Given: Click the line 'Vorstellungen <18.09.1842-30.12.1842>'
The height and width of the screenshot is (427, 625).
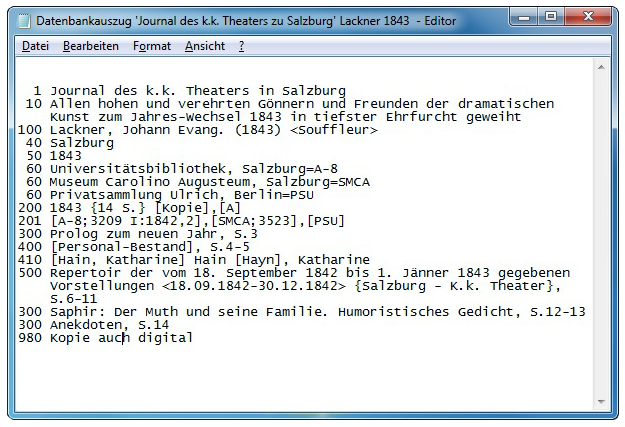Looking at the screenshot, I should click(306, 285).
